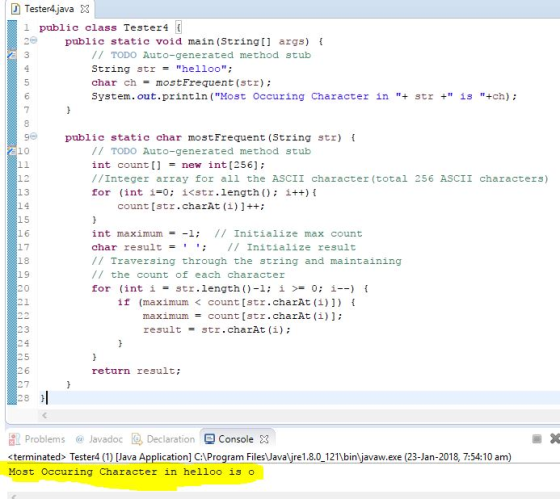
Task: Click console output 'Most Occuring Character in helloo is o'
Action: coord(131,472)
